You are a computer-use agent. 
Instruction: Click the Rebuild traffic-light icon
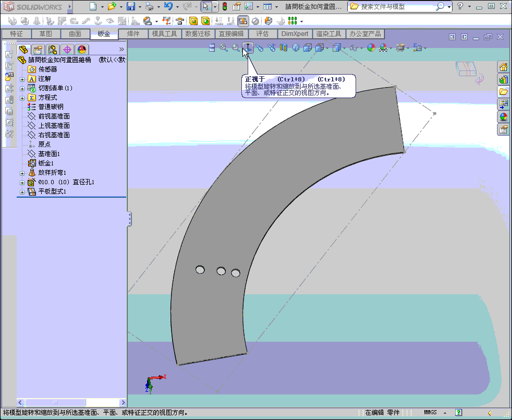(x=225, y=6)
